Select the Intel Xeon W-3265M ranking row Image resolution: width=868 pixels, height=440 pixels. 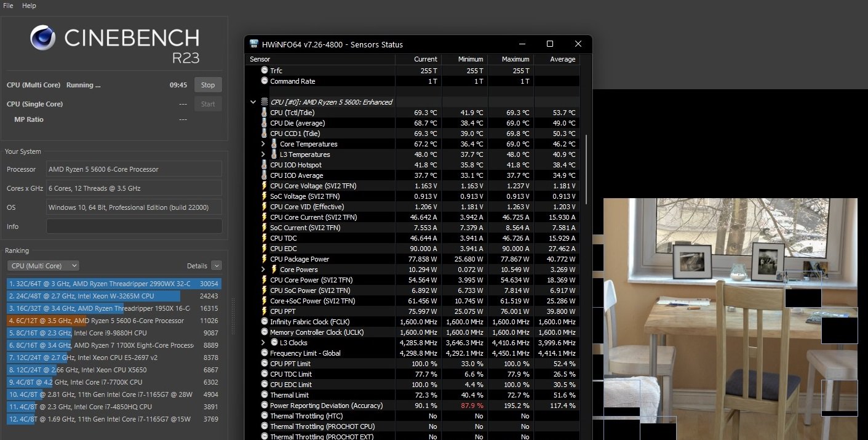click(114, 296)
